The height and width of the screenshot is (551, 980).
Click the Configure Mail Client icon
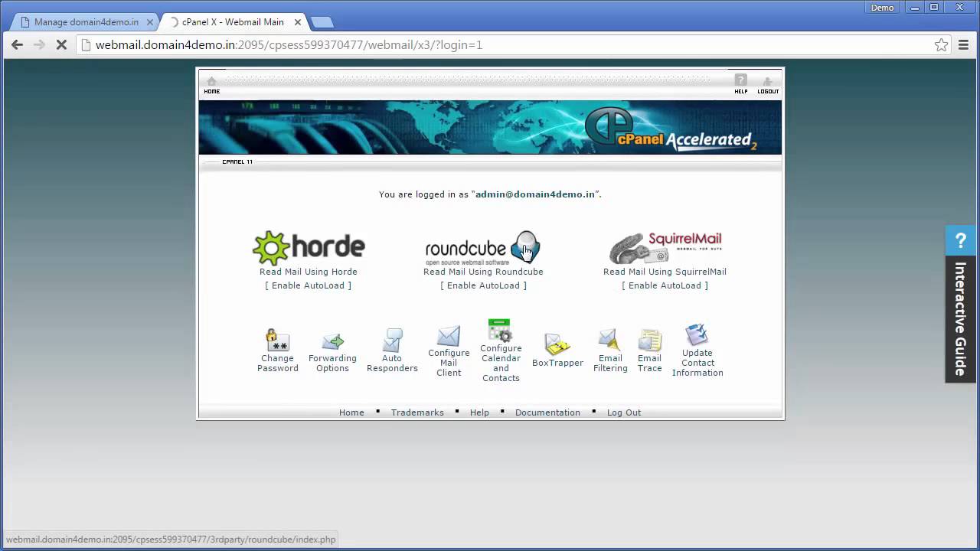pos(449,336)
